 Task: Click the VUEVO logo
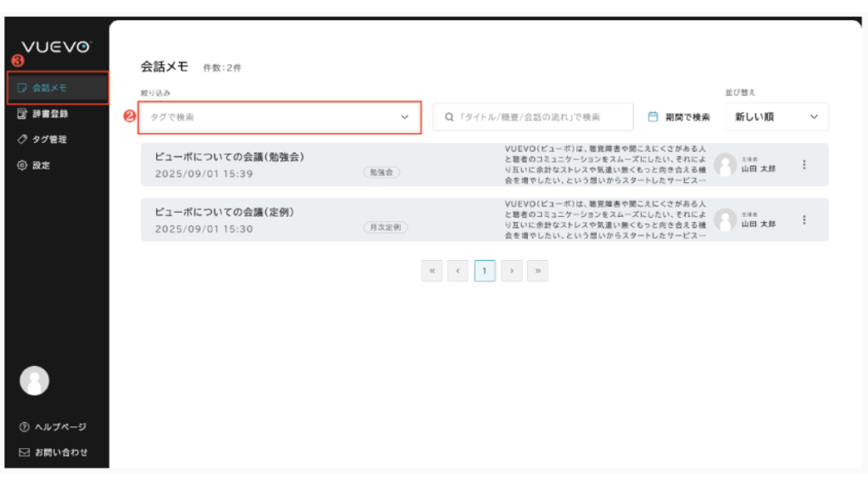coord(56,47)
